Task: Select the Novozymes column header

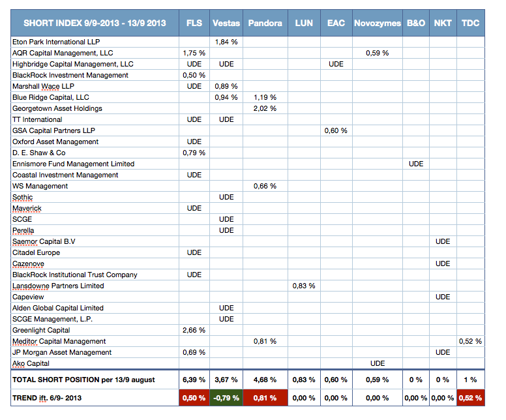Action: click(x=378, y=23)
